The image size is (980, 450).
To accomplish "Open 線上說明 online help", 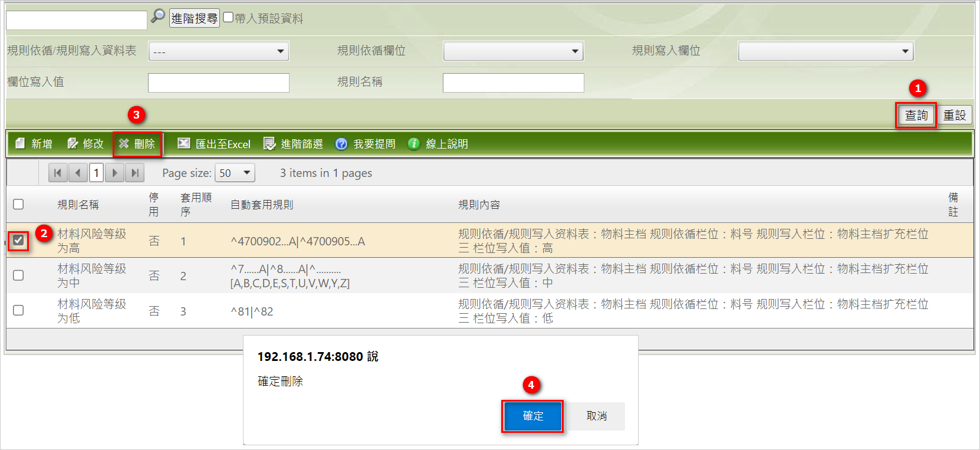I will pos(438,144).
